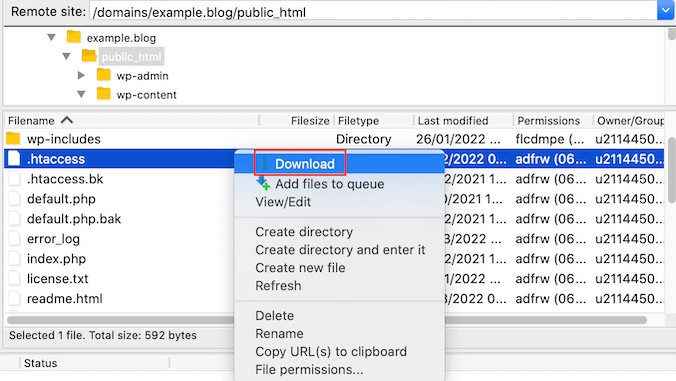Image resolution: width=676 pixels, height=381 pixels.
Task: Choose Rename from the context menu
Action: click(x=279, y=334)
